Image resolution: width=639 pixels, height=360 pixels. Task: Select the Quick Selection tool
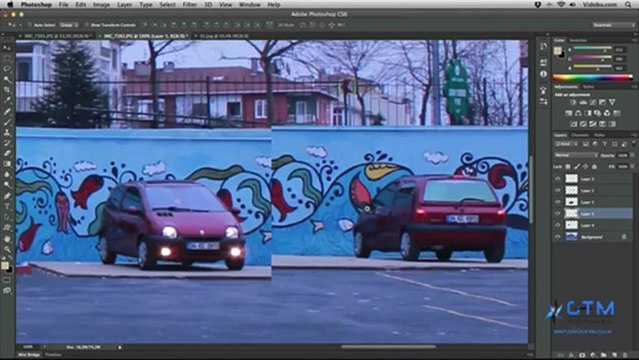pos(7,80)
